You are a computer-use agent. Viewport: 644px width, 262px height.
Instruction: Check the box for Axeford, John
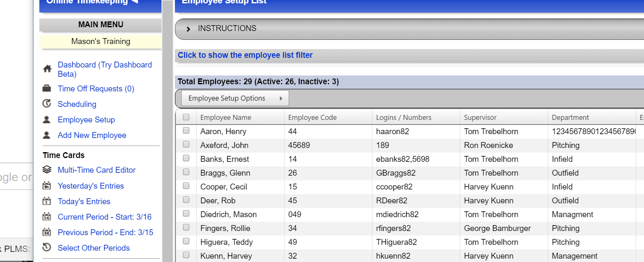(x=186, y=145)
